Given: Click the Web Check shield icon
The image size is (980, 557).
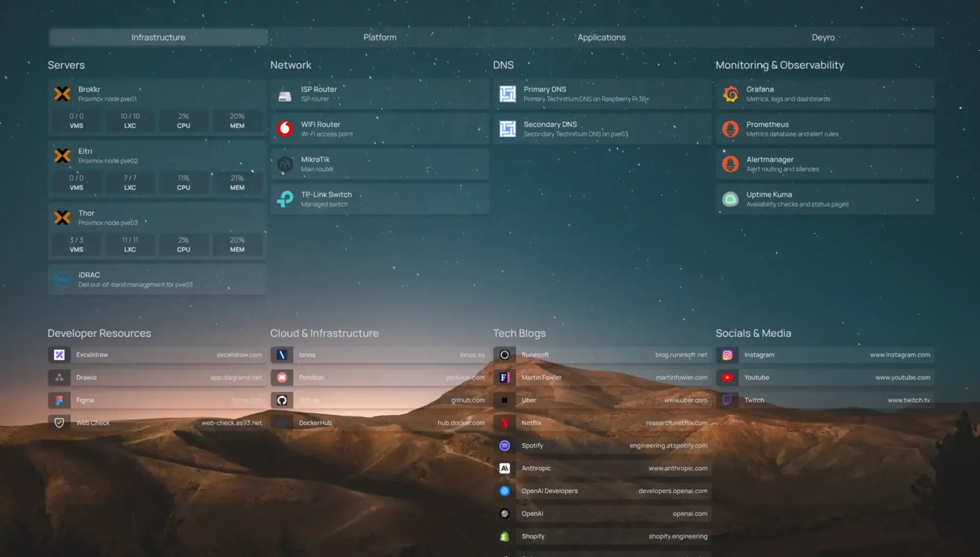Looking at the screenshot, I should point(59,423).
